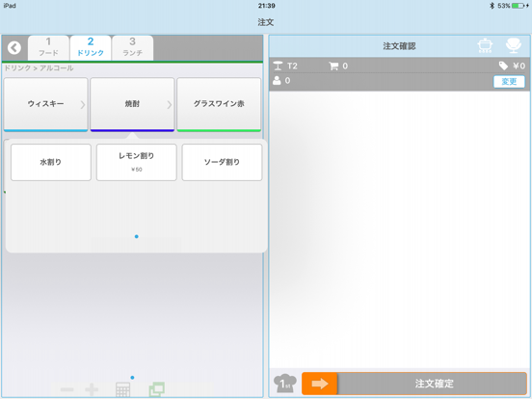
Task: Choose the 水割り option
Action: [x=51, y=162]
